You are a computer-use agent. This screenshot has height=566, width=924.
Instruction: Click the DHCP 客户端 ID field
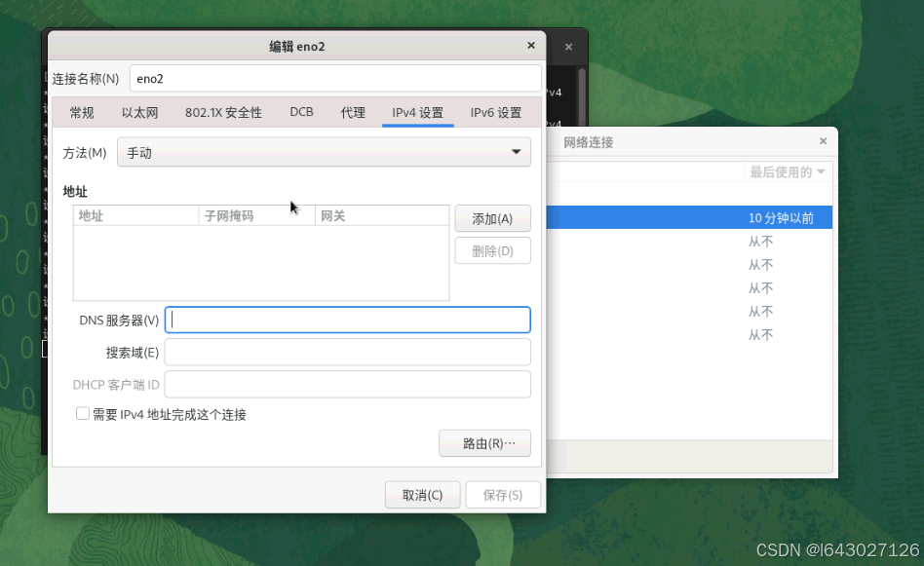coord(348,385)
